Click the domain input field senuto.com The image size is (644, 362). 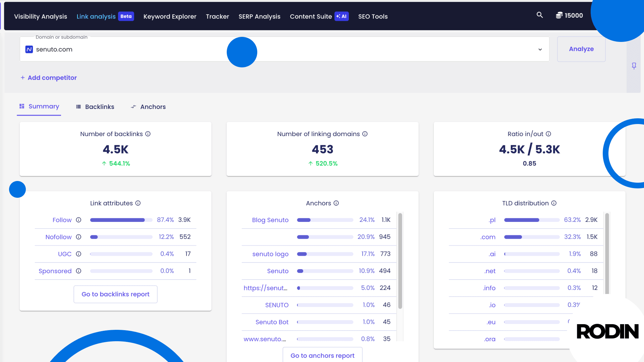pos(284,49)
